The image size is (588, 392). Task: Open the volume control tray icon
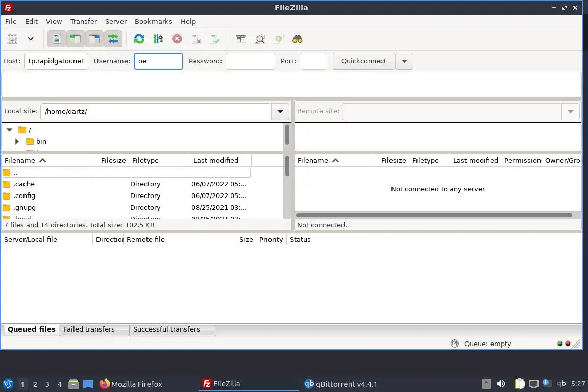coord(501,384)
